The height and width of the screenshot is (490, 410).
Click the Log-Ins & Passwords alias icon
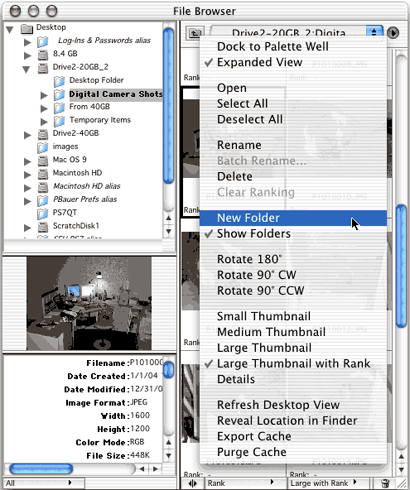43,41
